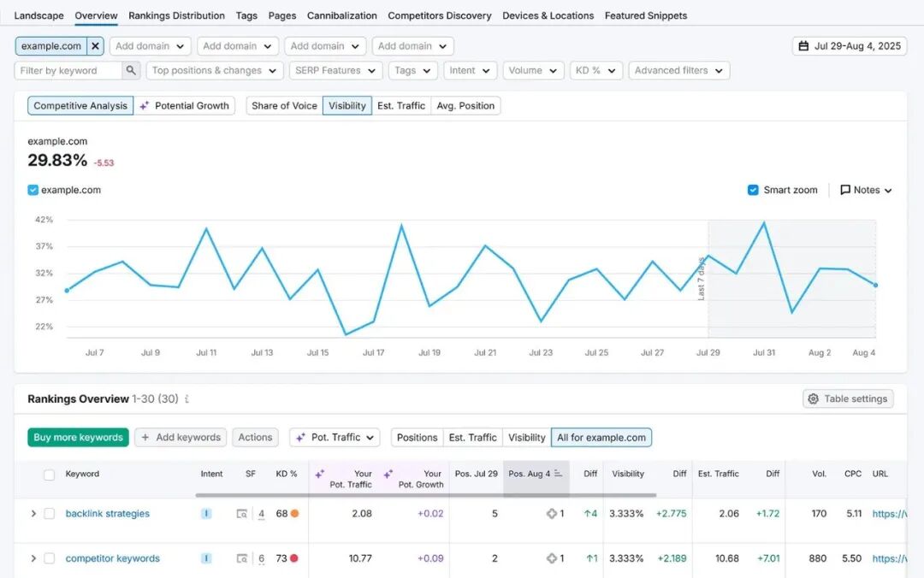The image size is (924, 578).
Task: Open the URL link for backlink strategies
Action: point(889,514)
